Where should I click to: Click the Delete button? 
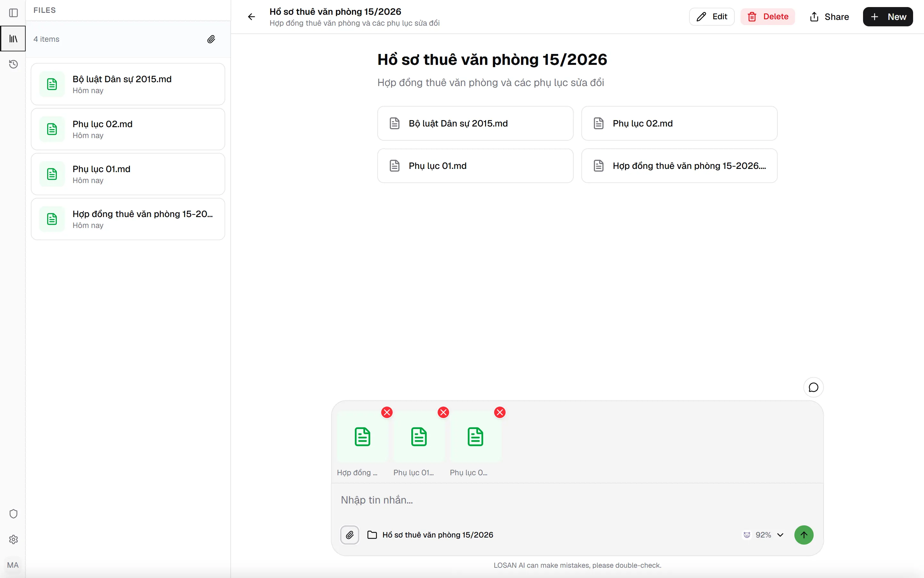click(x=768, y=17)
